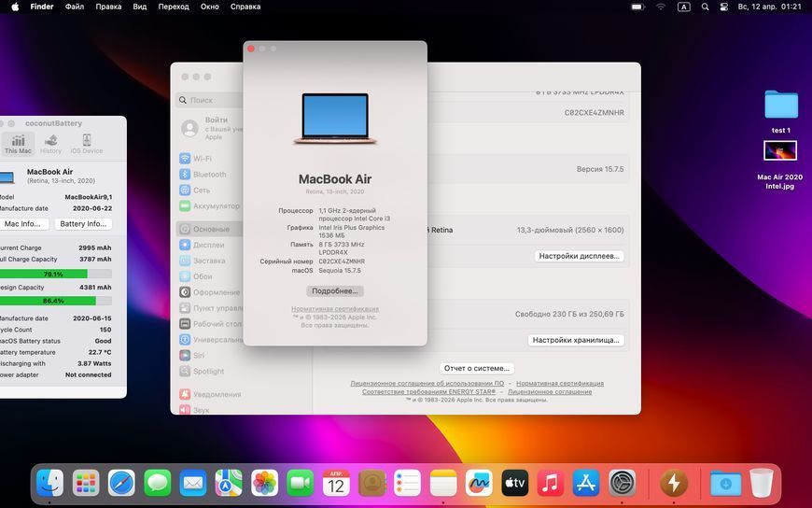
Task: Launch Safari from the Dock
Action: tap(121, 483)
